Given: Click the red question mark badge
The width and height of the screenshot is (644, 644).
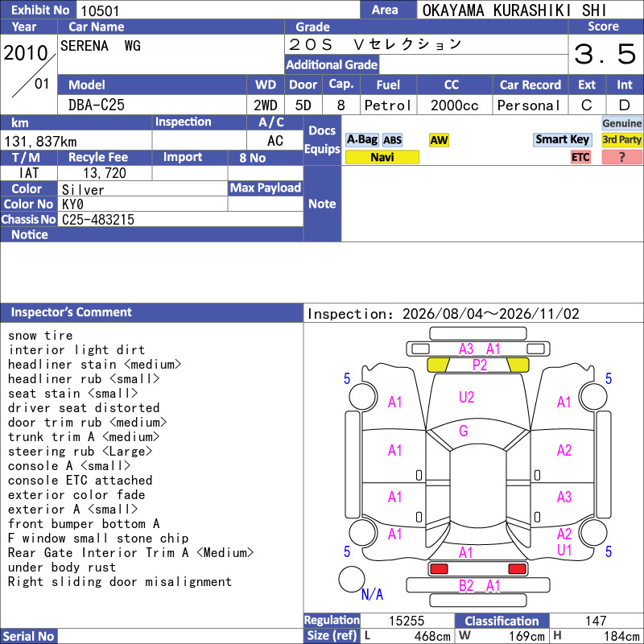Looking at the screenshot, I should pos(621,157).
